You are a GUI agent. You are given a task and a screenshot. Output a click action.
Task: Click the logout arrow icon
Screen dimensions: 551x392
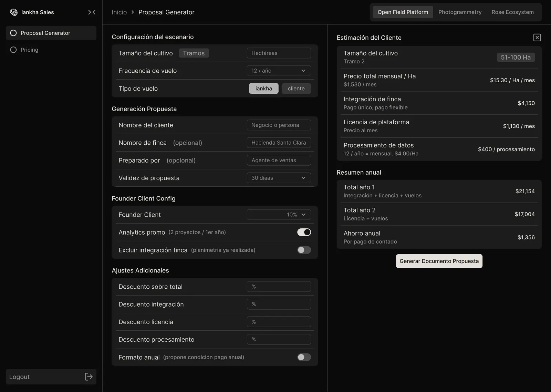point(89,377)
